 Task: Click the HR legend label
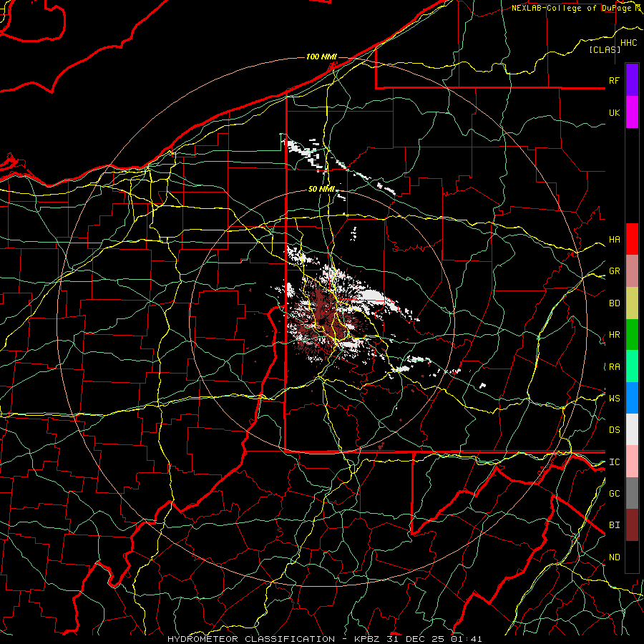click(x=614, y=335)
